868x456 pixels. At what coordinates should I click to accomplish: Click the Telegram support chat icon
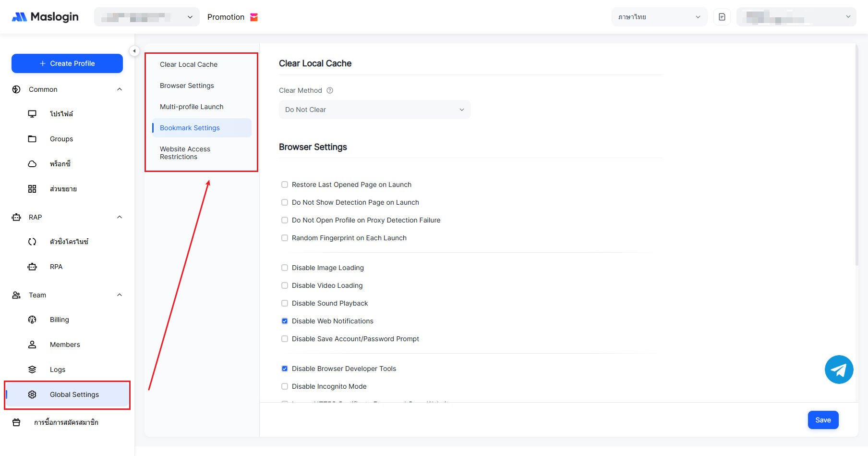pos(839,370)
